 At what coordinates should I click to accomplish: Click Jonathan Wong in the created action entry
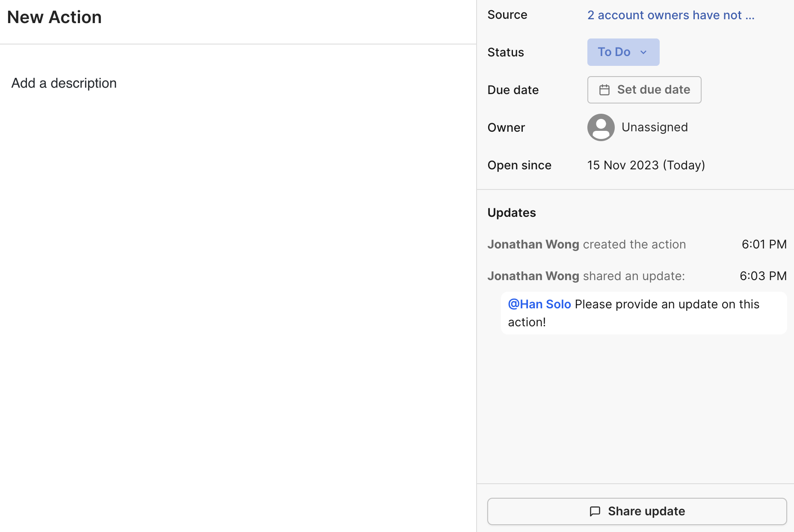[533, 244]
